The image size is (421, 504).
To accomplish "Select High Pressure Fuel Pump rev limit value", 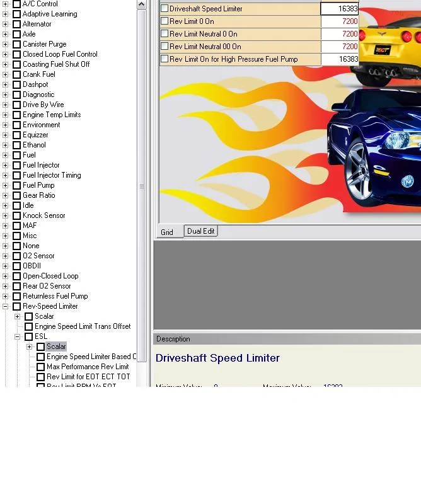I will click(340, 59).
